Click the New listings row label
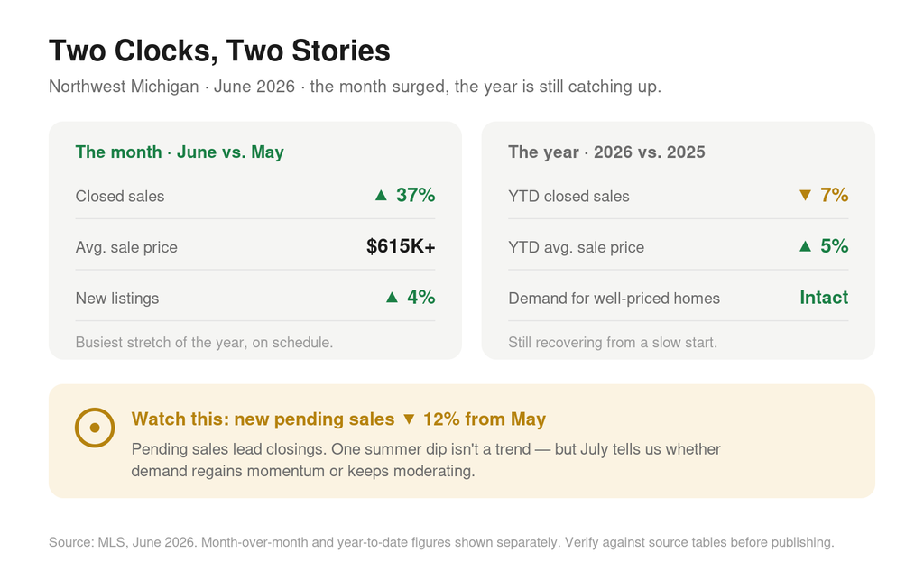924x571 pixels. click(117, 299)
